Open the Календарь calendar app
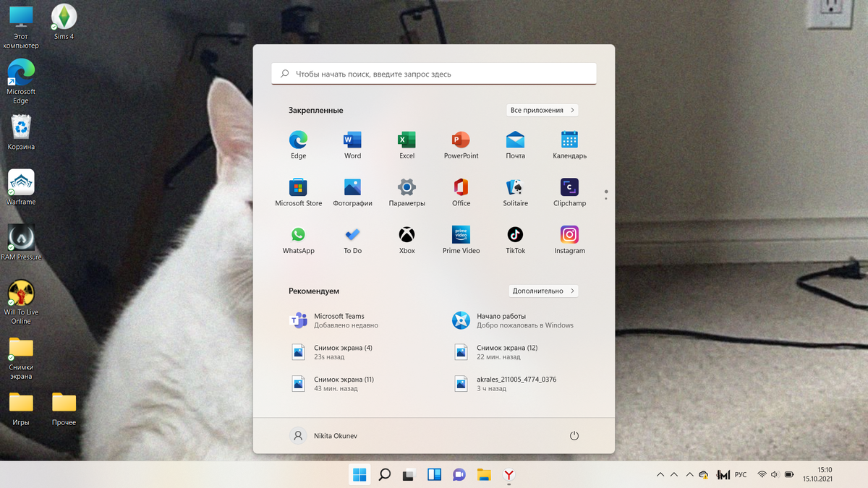 (569, 145)
